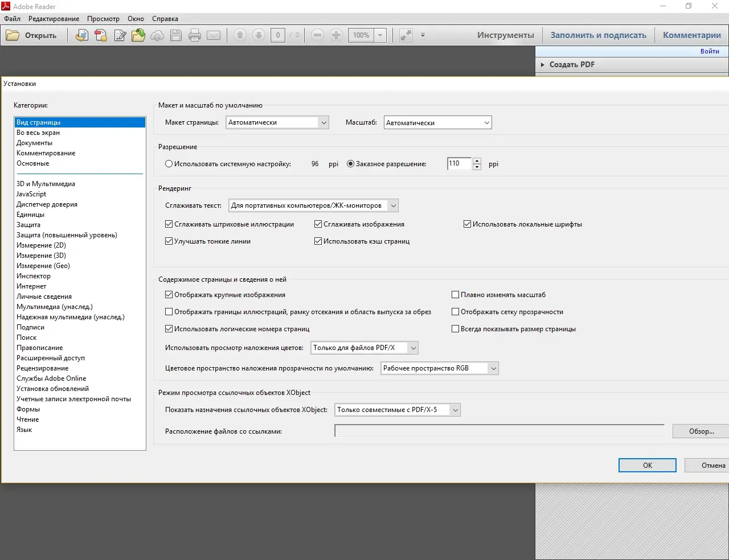Open the overprint preview dropdown (Только для файлов PDF/X)

pos(364,348)
